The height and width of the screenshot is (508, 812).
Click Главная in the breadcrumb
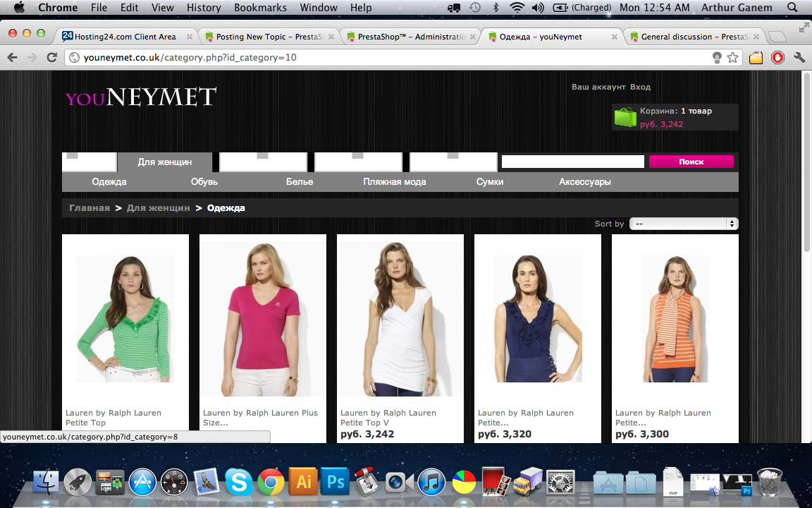(x=90, y=208)
